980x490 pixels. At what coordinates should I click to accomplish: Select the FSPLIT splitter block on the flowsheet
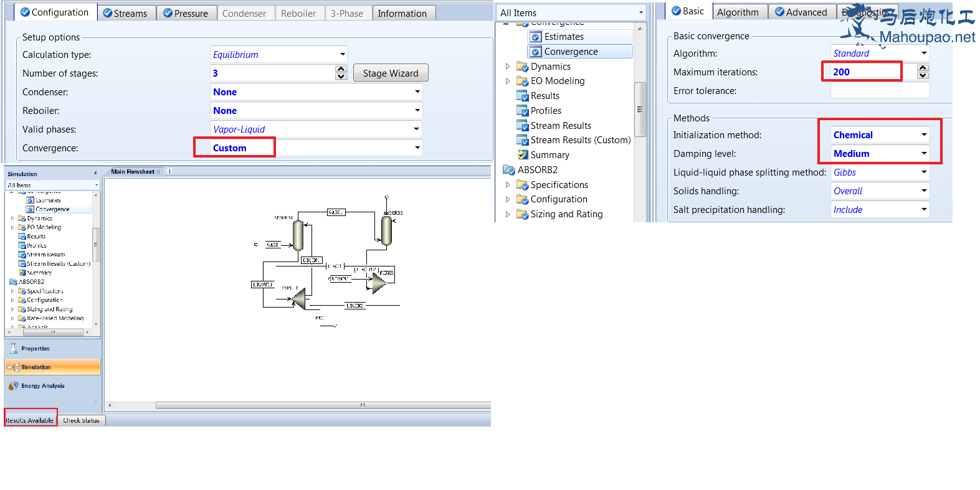click(298, 299)
